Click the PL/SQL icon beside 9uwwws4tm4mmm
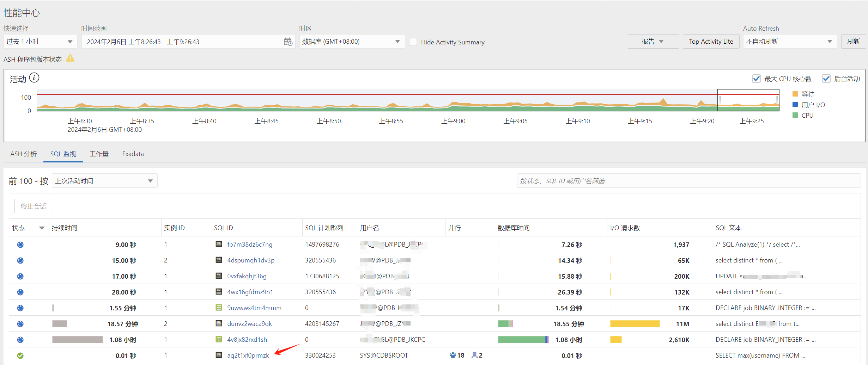This screenshot has height=365, width=868. tap(219, 308)
